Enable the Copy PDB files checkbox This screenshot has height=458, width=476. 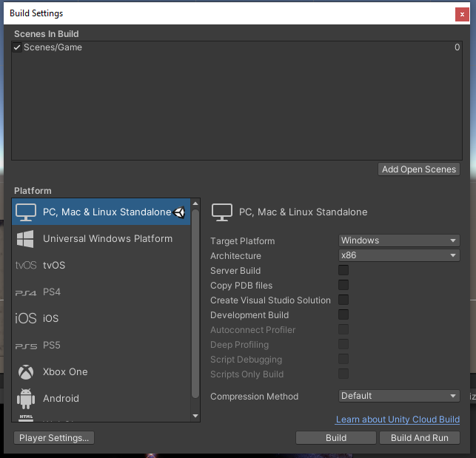tap(343, 285)
